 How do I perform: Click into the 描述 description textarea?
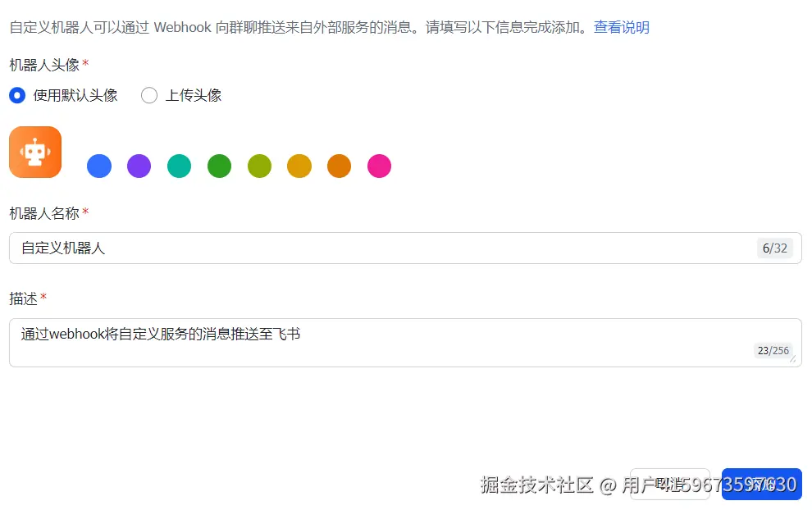pos(405,343)
